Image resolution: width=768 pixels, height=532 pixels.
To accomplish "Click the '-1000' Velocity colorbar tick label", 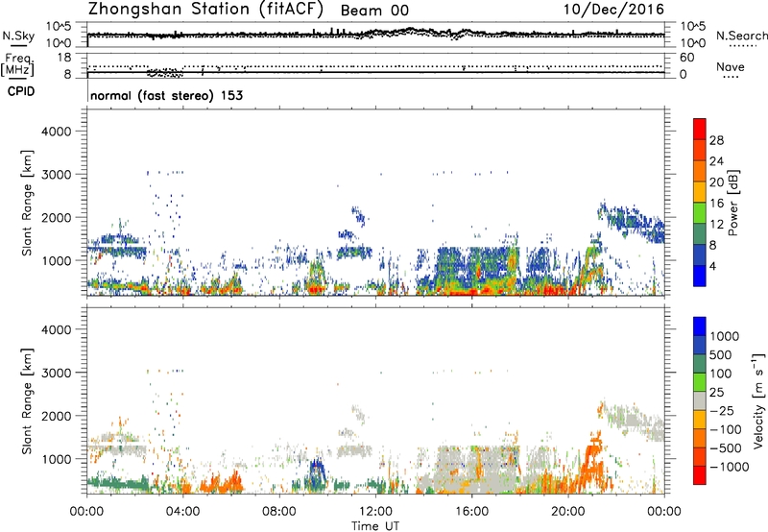I will (730, 467).
